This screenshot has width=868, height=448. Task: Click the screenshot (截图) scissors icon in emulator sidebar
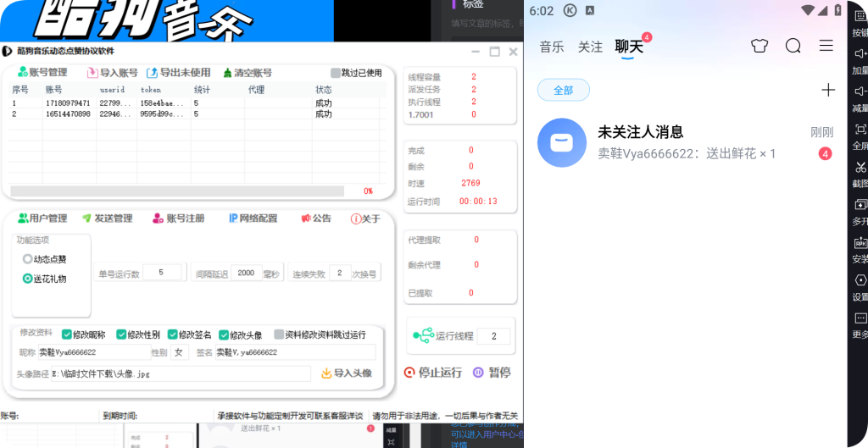click(860, 166)
